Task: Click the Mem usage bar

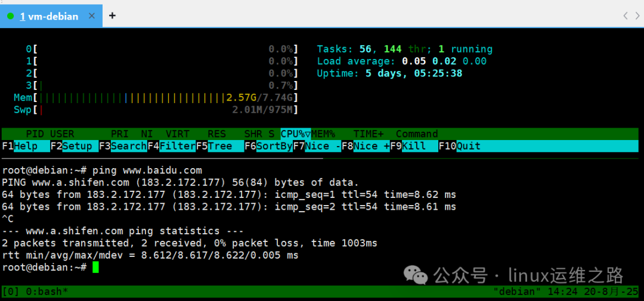Action: point(156,98)
